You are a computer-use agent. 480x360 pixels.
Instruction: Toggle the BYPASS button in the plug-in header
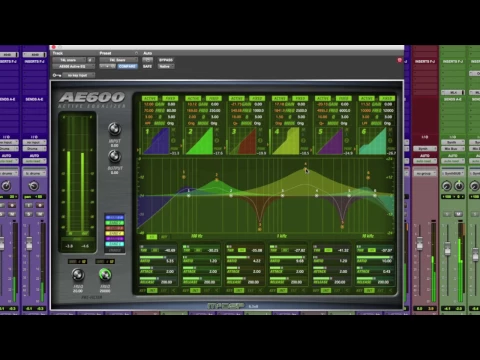[x=166, y=60]
